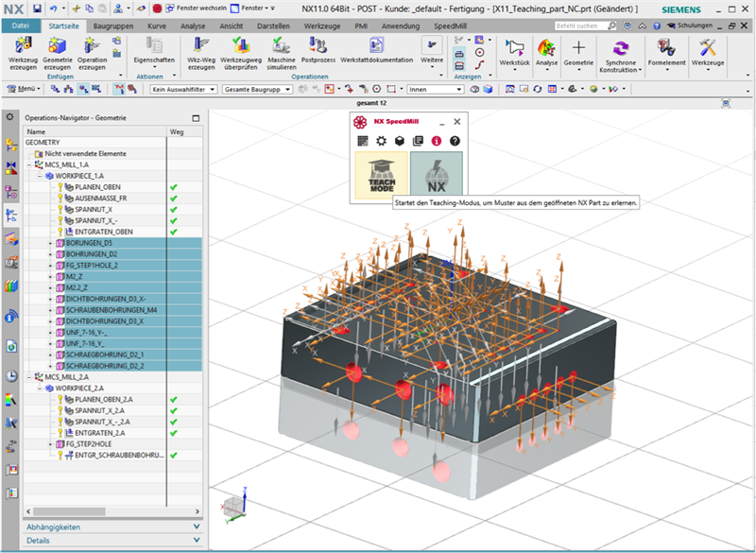This screenshot has width=756, height=553.
Task: Open the Kein Auswahlfilter dropdown
Action: [x=181, y=89]
